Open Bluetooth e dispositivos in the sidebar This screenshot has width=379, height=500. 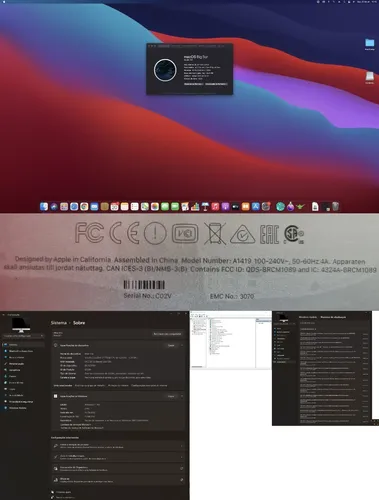[23, 351]
